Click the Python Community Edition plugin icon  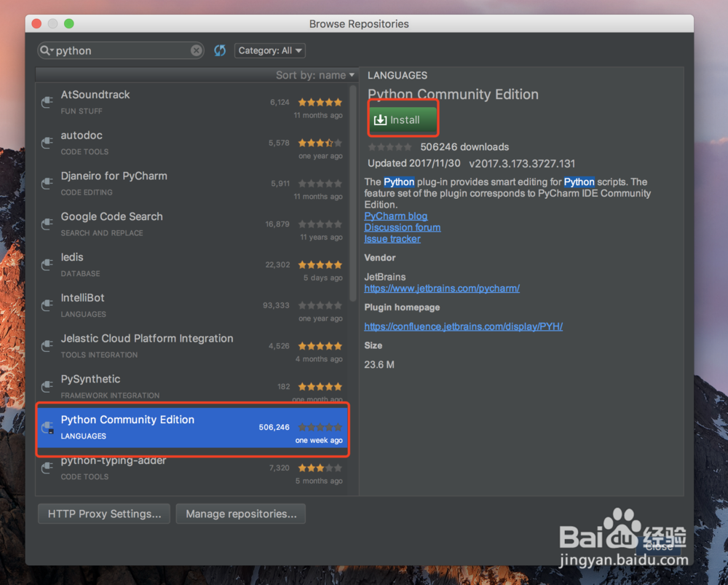pyautogui.click(x=47, y=428)
